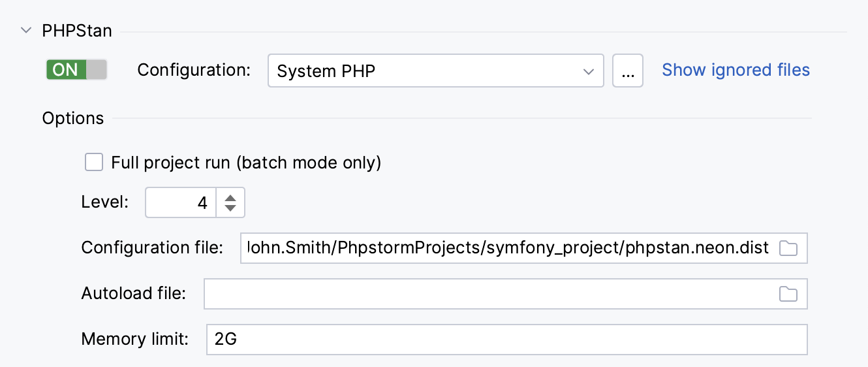Viewport: 868px width, 367px height.
Task: Browse for Autoload file via folder icon
Action: (x=788, y=295)
